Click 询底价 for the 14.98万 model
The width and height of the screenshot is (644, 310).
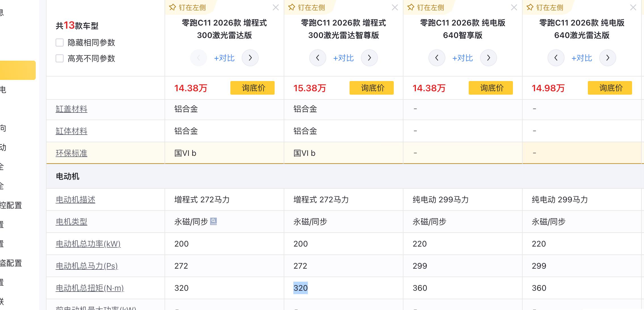pos(610,88)
